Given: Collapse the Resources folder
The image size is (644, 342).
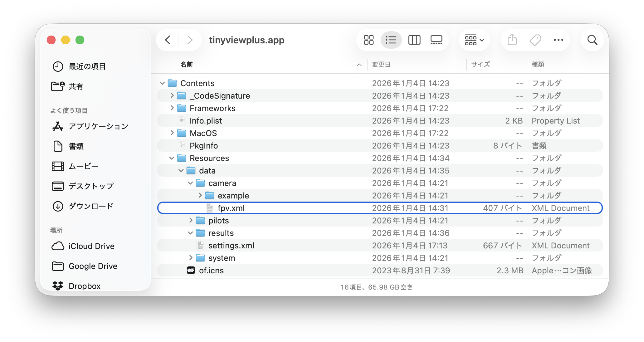Looking at the screenshot, I should (x=172, y=158).
